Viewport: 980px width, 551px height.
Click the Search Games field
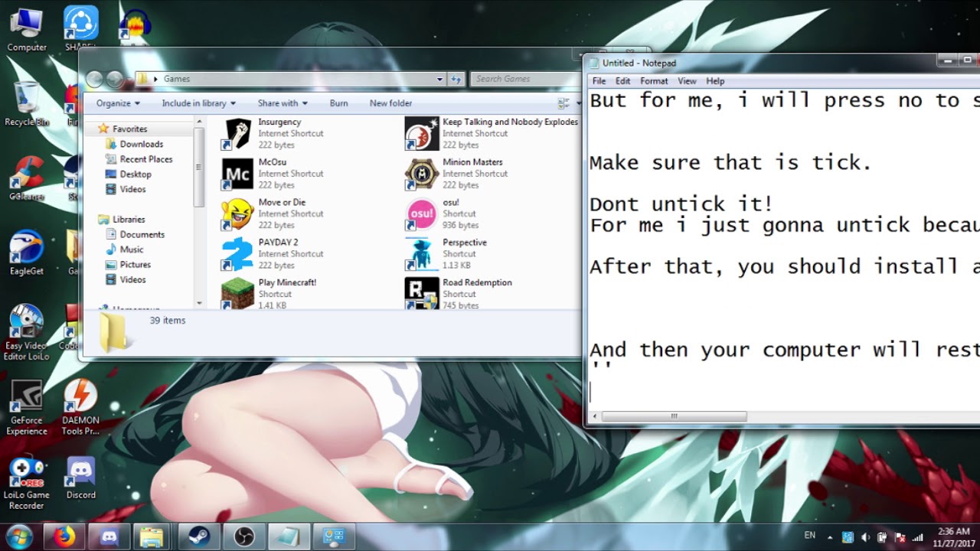click(x=524, y=79)
